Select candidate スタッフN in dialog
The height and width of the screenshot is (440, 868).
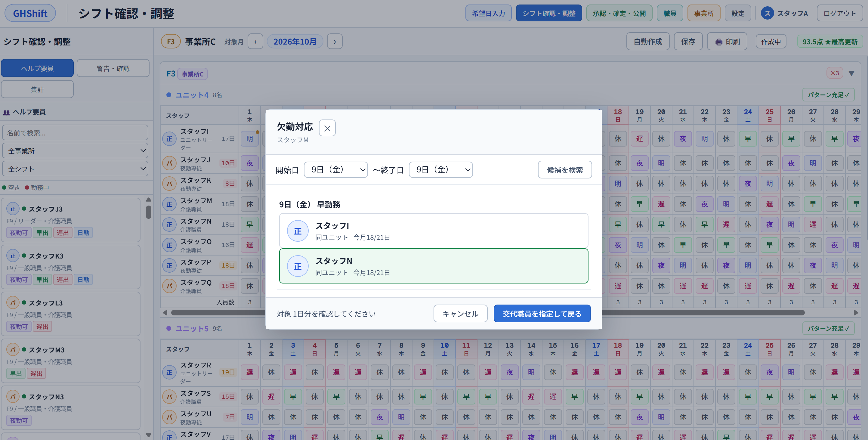(434, 266)
